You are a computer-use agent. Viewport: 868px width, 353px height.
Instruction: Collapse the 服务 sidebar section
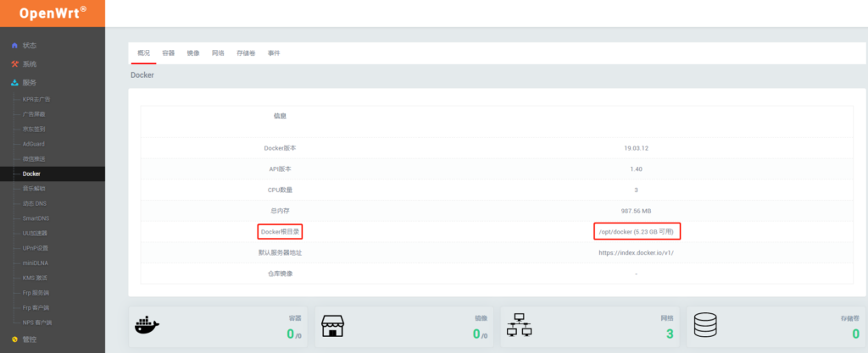[30, 82]
